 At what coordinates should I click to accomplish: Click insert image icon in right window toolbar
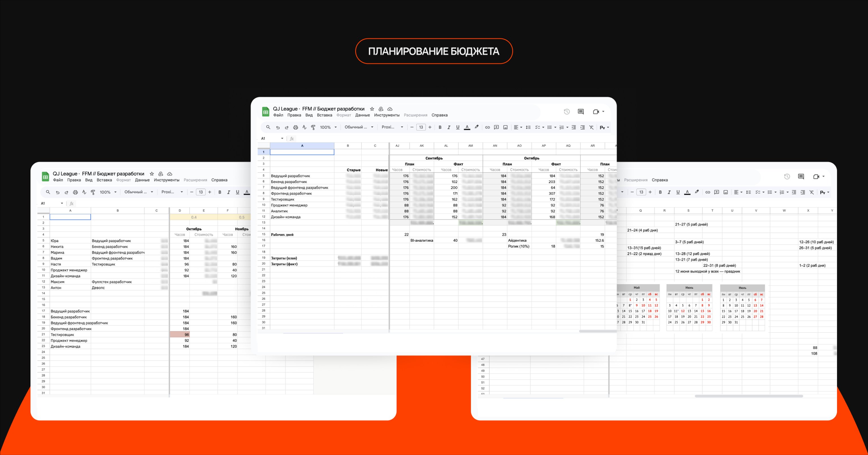tap(726, 192)
